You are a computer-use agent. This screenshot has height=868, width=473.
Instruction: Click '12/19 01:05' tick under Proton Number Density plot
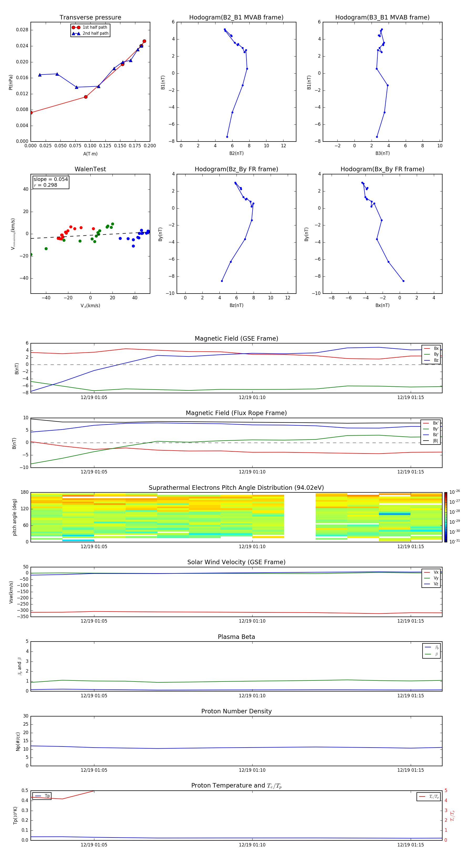pos(94,770)
